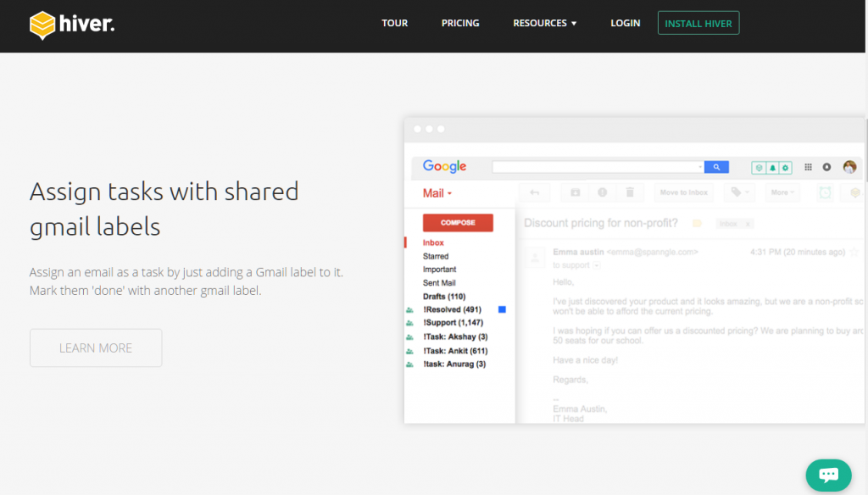
Task: Open the Sent Mail folder
Action: click(x=439, y=283)
